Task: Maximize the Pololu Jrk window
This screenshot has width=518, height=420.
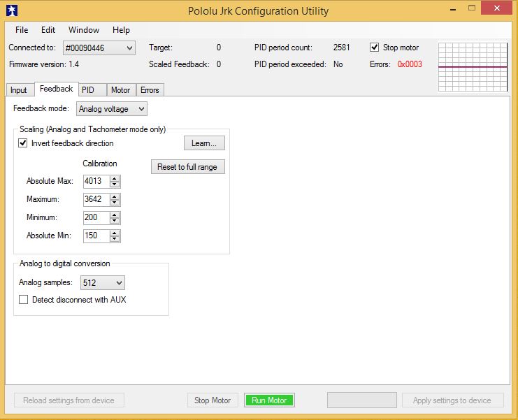Action: point(472,8)
